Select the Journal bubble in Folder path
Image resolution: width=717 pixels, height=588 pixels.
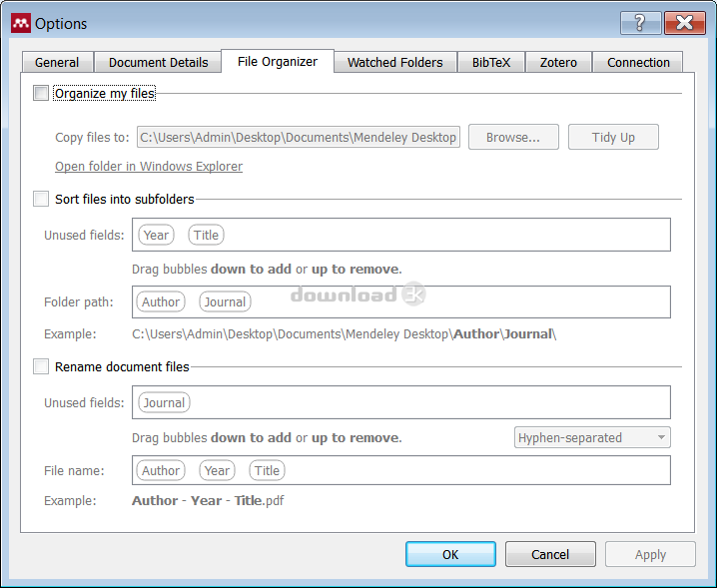coord(225,301)
